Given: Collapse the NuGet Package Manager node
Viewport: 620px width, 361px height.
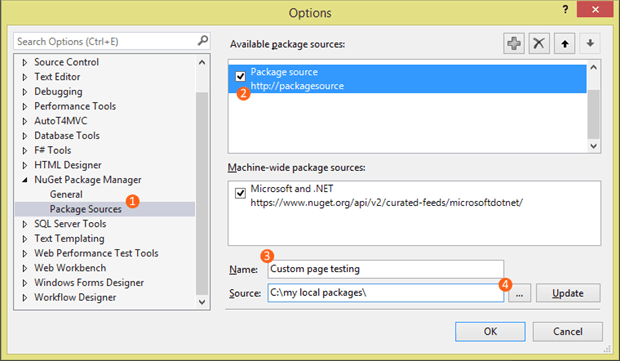Looking at the screenshot, I should [25, 180].
